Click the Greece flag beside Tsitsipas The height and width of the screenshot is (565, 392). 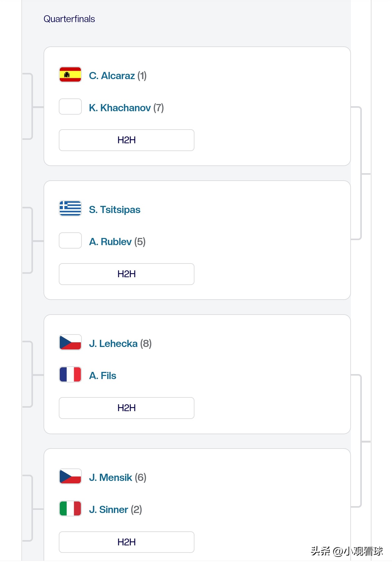70,209
